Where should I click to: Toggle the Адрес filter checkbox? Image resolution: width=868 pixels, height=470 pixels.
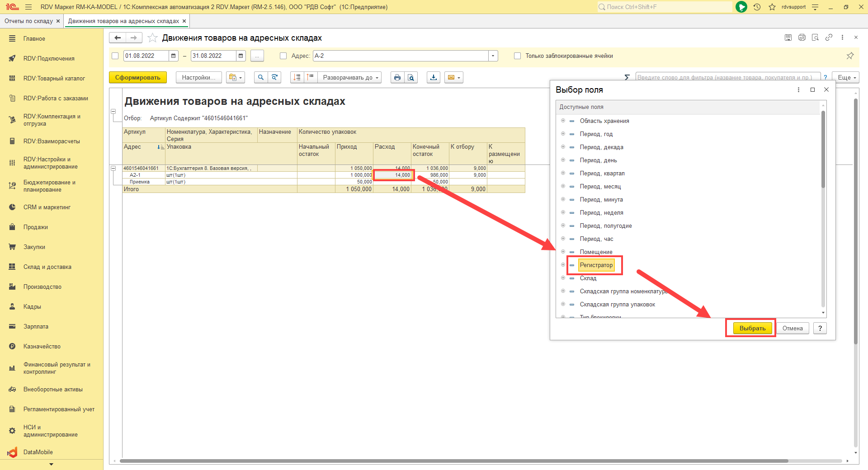pyautogui.click(x=283, y=56)
